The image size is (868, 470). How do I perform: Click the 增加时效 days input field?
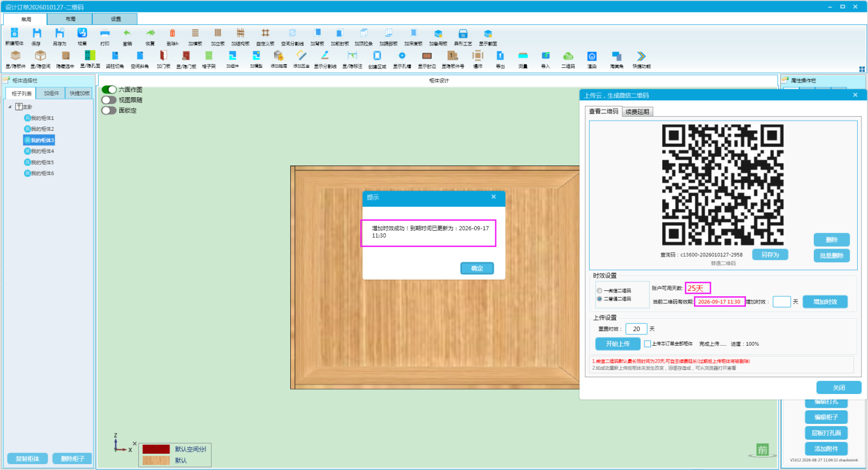pos(781,302)
